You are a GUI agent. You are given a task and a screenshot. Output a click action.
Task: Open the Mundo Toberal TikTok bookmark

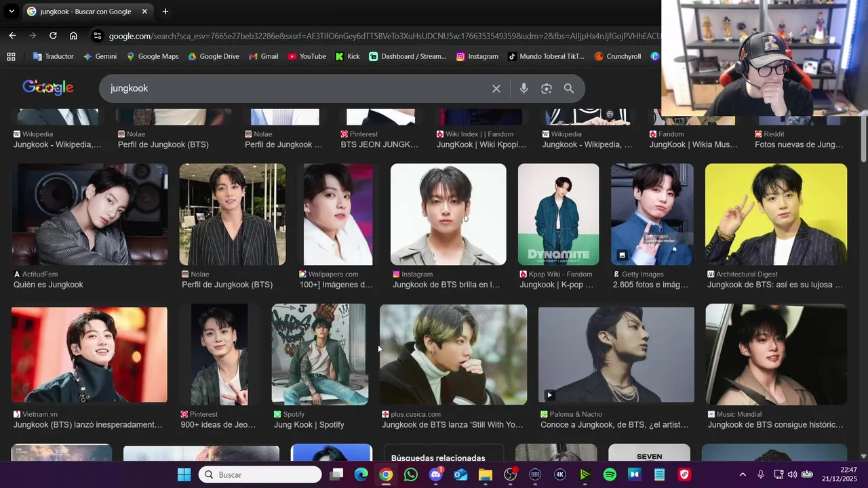547,56
